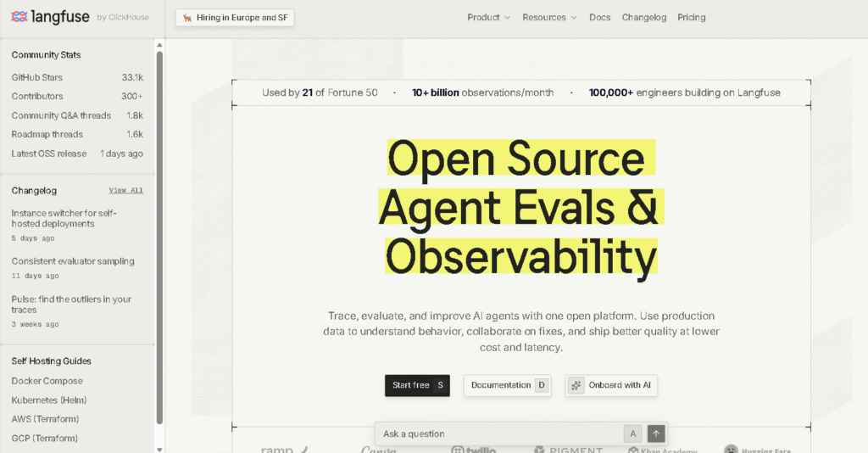Expand the Product menu chevron
This screenshot has height=453, width=868.
(507, 18)
